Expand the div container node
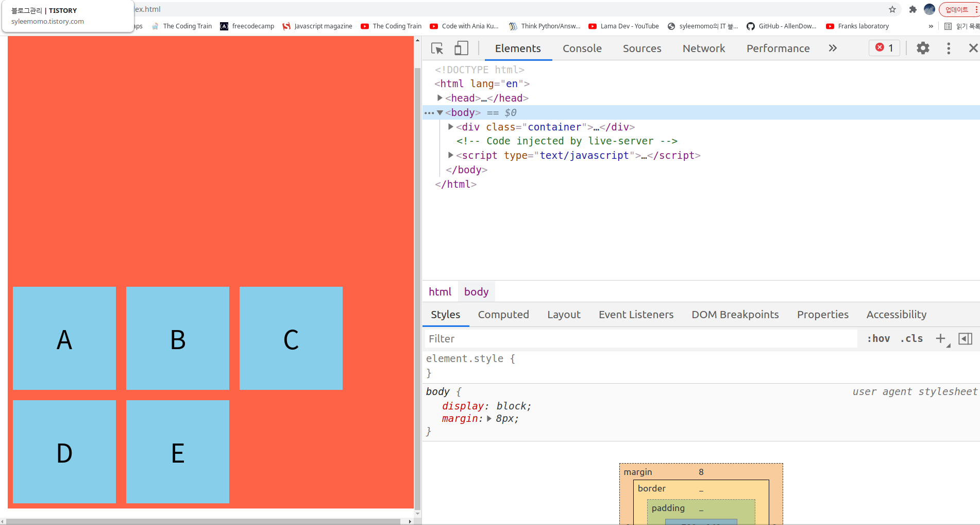Screen dimensions: 980x525 tap(450, 127)
